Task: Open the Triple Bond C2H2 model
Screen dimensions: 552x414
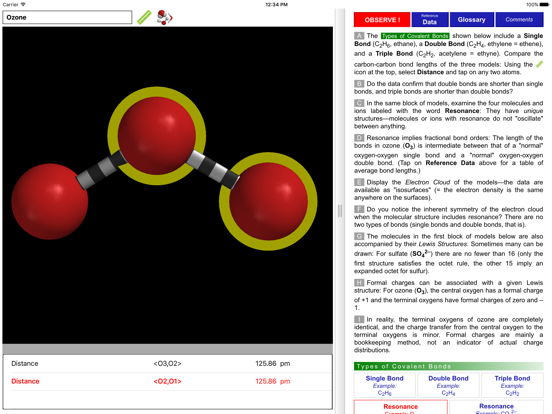Action: pos(512,385)
